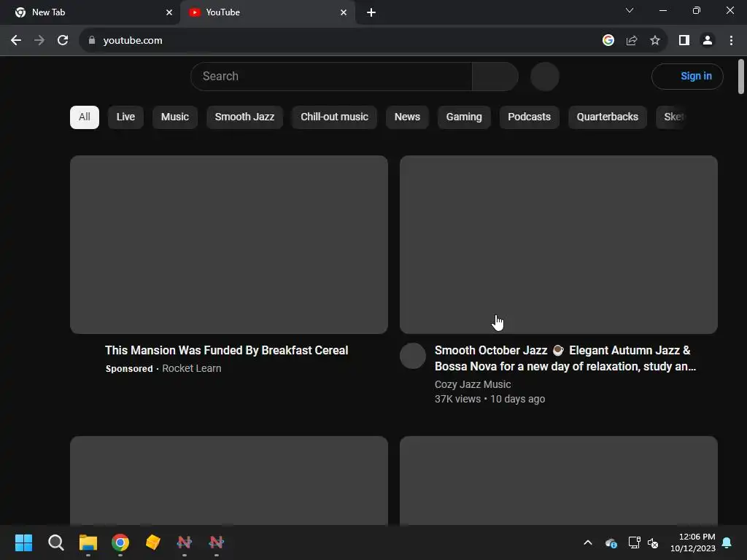Click the network display tray icon
This screenshot has width=747, height=560.
[634, 542]
